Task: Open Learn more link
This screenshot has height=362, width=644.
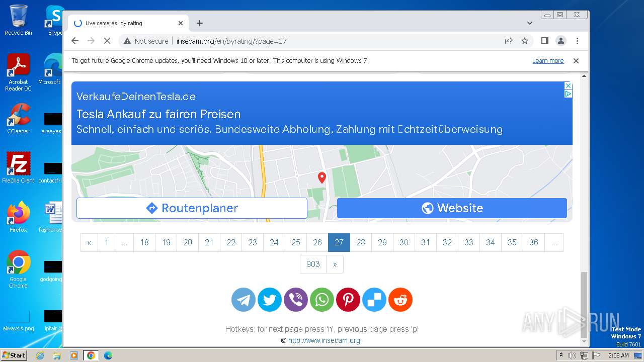Action: pos(548,61)
